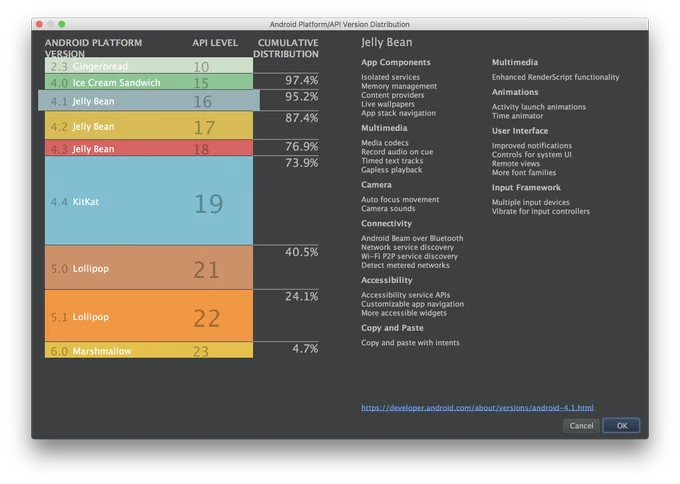
Task: Click the Improved notifications text
Action: click(x=532, y=146)
